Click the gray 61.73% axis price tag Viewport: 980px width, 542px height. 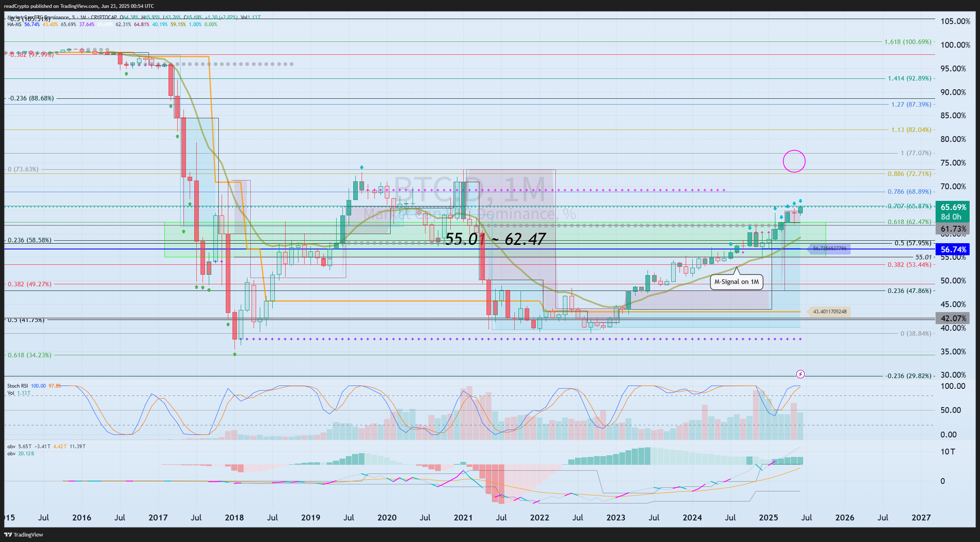click(x=953, y=229)
